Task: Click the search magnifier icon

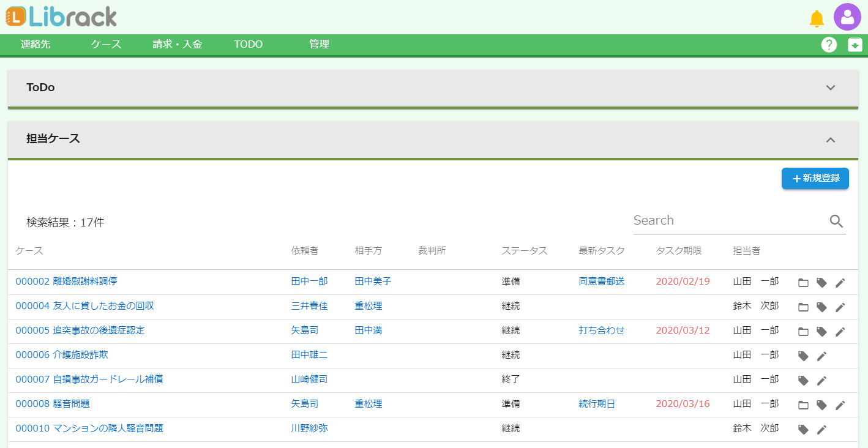Action: coord(836,222)
